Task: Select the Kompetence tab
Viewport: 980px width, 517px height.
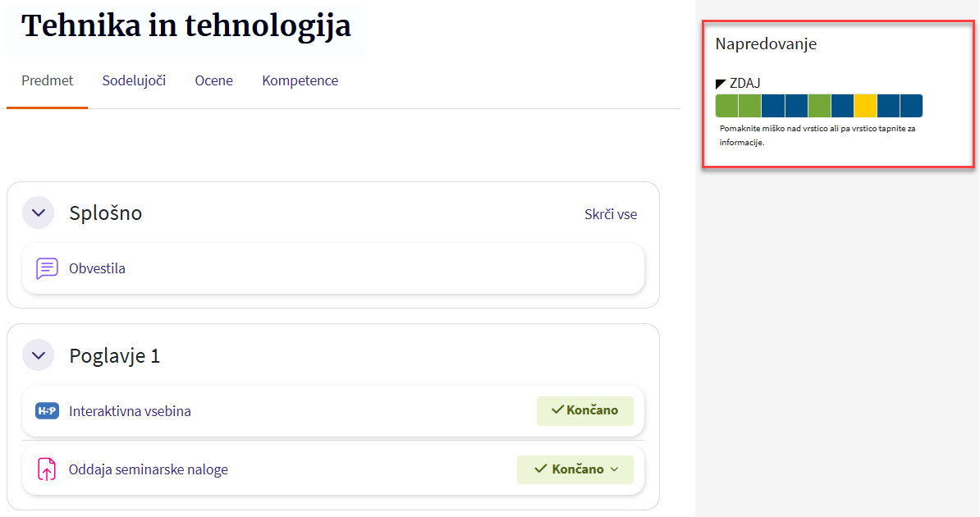Action: pyautogui.click(x=300, y=80)
